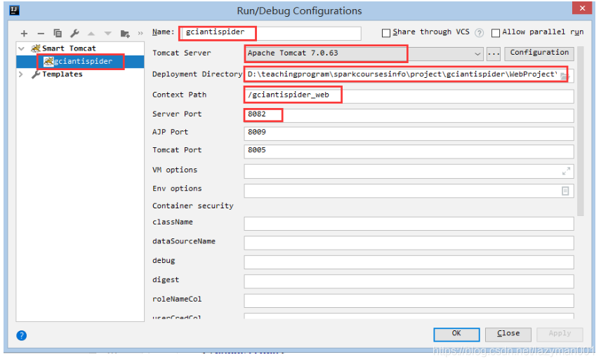Remove the selected configuration with the minus icon

click(x=41, y=34)
